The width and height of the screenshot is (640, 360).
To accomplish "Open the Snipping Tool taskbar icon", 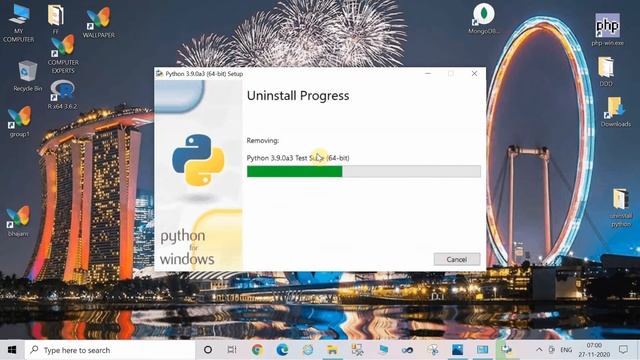I will (x=433, y=350).
